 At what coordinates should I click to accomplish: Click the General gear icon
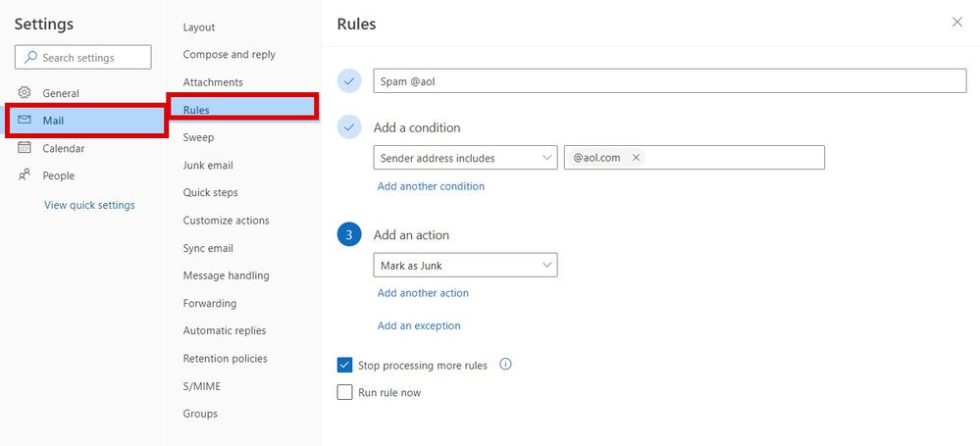tap(25, 93)
